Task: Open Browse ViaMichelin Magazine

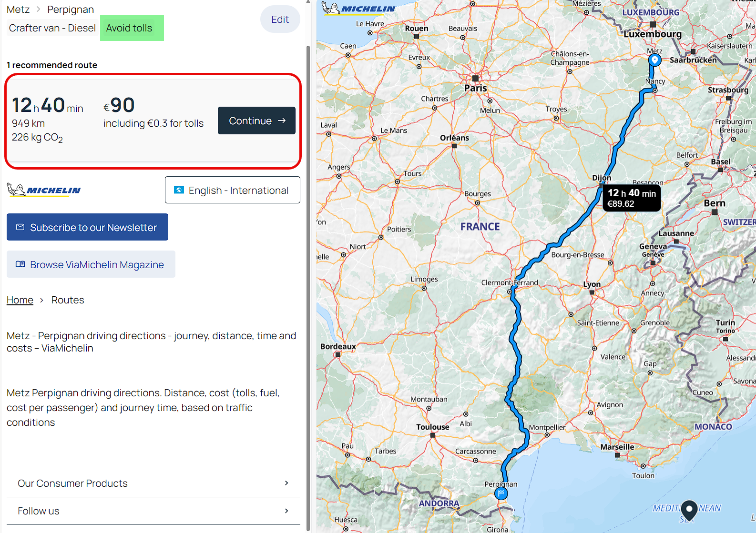Action: (x=91, y=264)
